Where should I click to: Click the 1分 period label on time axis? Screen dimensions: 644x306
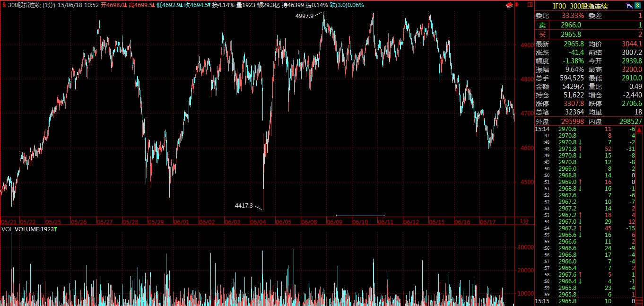click(523, 221)
